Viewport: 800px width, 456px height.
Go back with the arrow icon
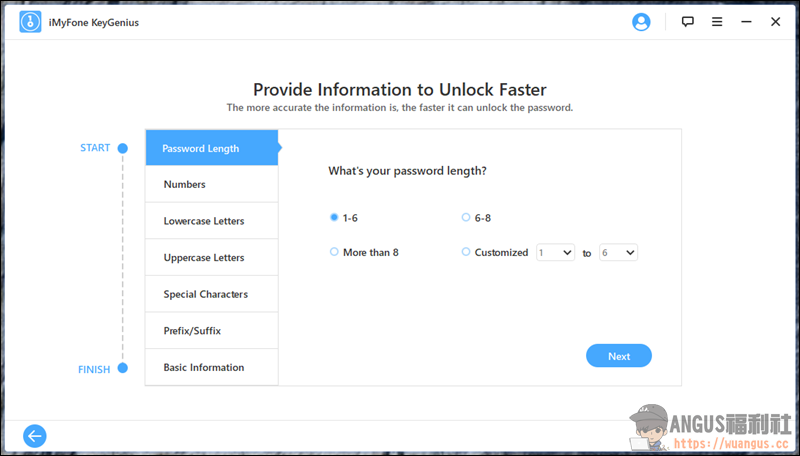(35, 435)
